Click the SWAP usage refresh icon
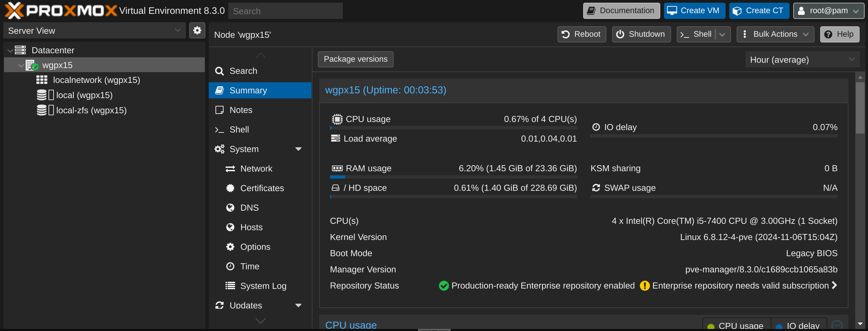The height and width of the screenshot is (331, 868). pyautogui.click(x=596, y=188)
